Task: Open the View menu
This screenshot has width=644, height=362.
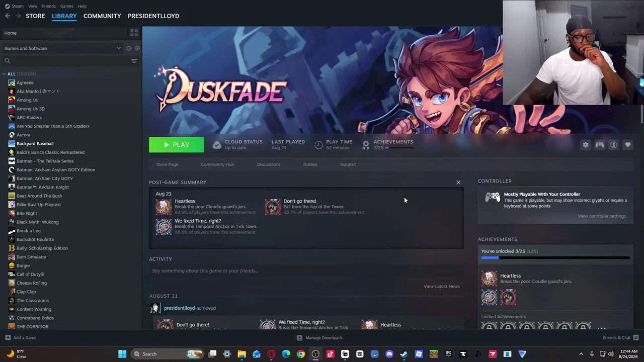Action: [x=33, y=6]
